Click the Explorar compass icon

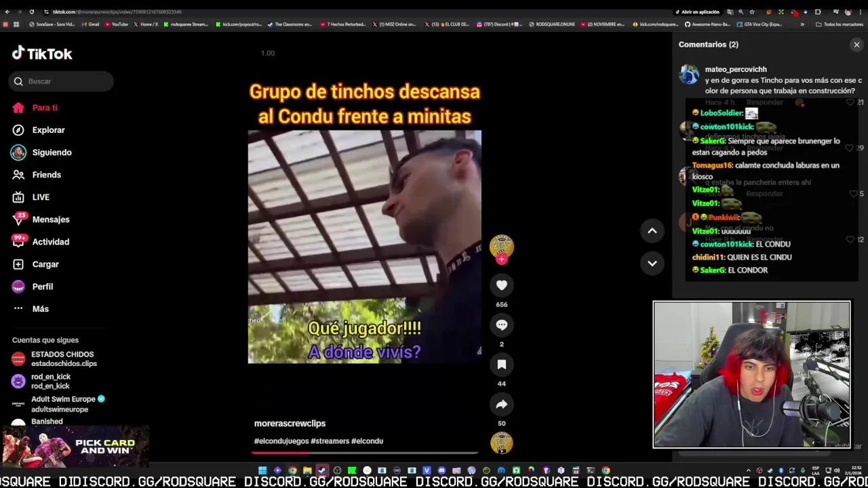[x=18, y=130]
